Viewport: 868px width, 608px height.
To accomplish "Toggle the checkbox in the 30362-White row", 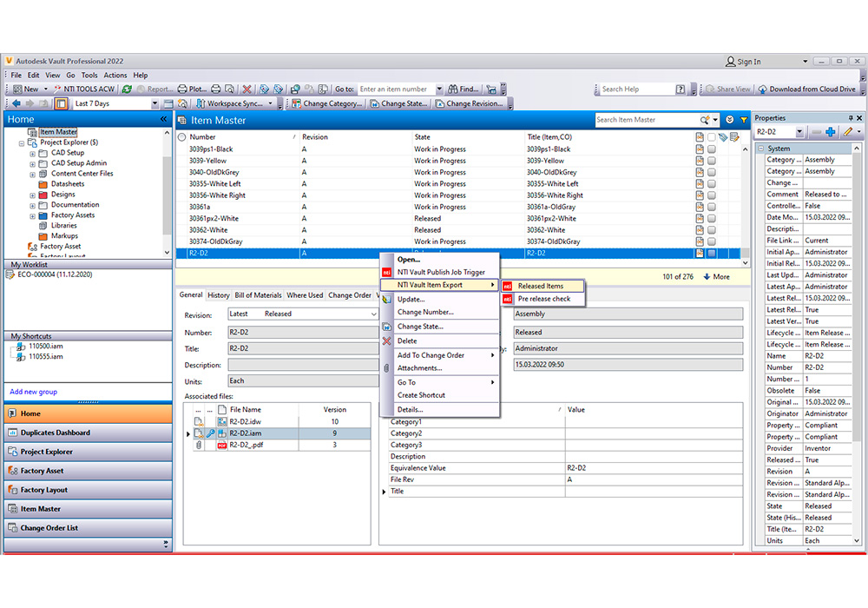I will 712,230.
